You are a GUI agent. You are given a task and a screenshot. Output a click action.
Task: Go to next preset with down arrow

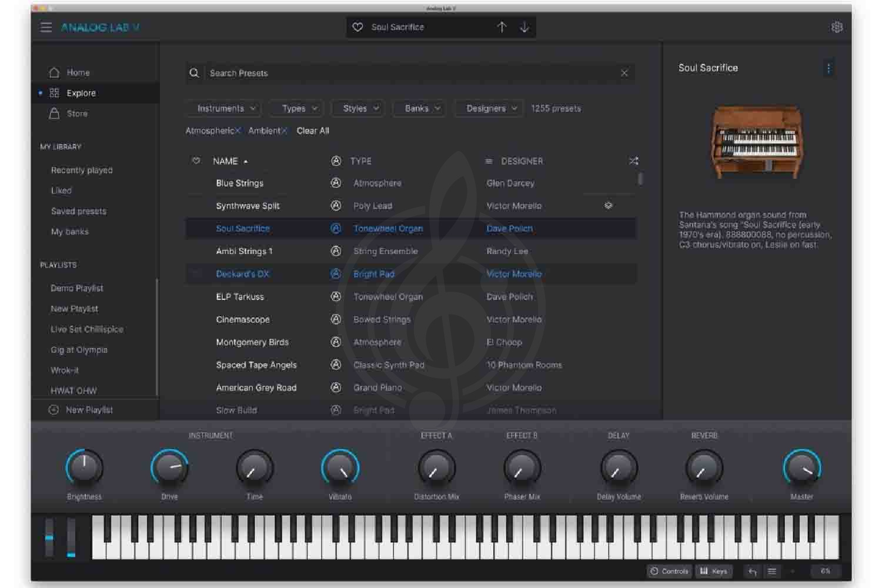[x=524, y=27]
